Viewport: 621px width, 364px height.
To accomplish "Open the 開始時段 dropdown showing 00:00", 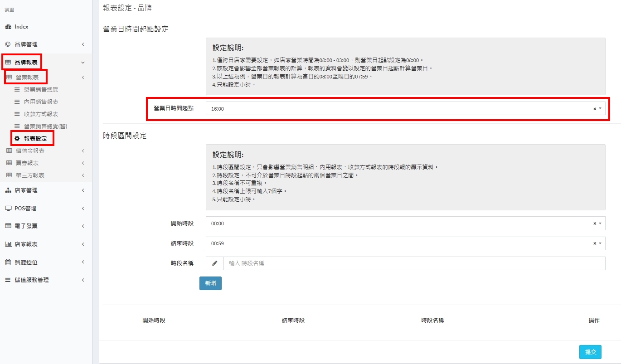I will [399, 223].
